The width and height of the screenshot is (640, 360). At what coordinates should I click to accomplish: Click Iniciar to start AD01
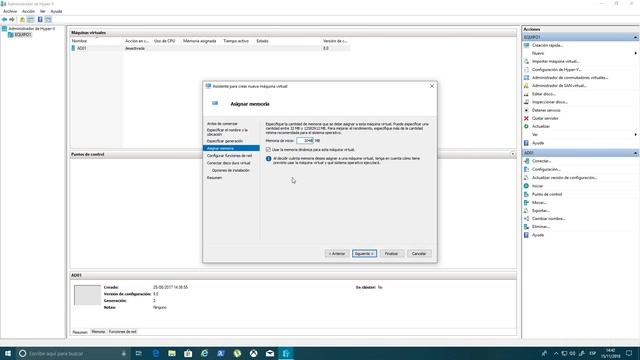538,186
